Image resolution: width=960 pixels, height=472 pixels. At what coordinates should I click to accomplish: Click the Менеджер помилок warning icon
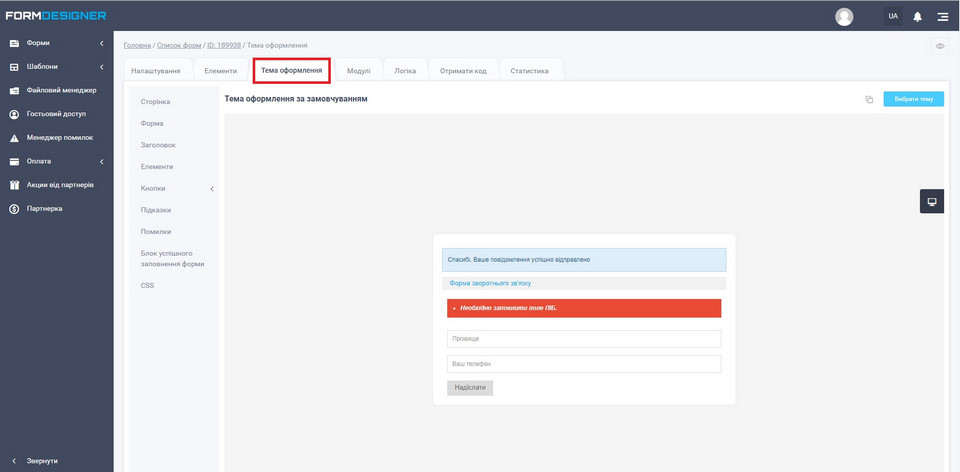pyautogui.click(x=15, y=138)
